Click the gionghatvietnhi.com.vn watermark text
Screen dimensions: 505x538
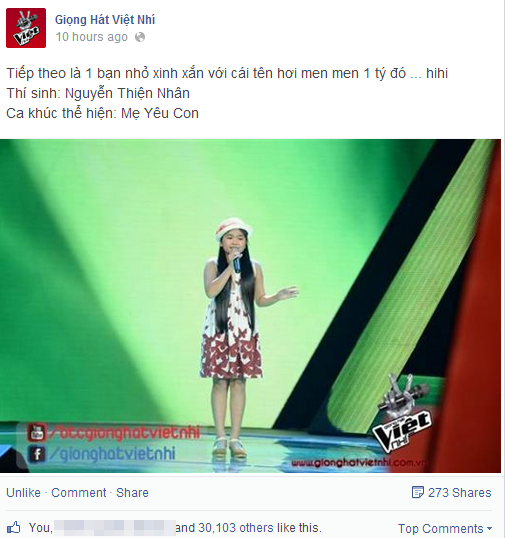tap(358, 463)
